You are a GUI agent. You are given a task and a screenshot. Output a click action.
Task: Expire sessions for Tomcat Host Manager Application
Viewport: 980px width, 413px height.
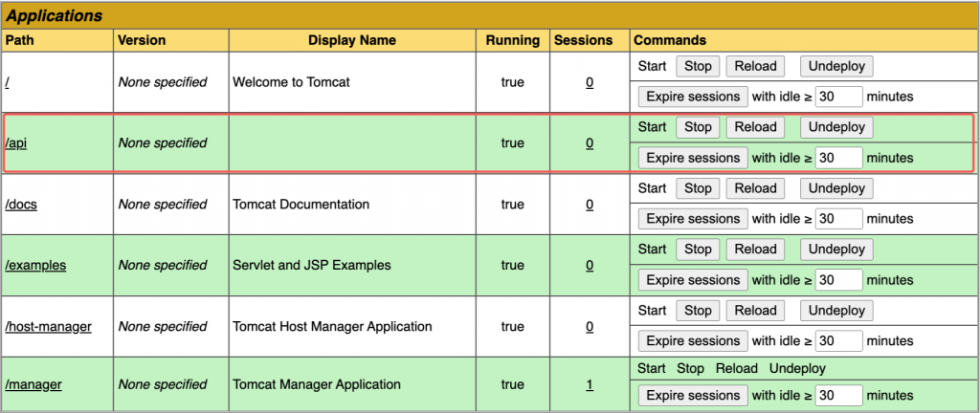coord(693,341)
